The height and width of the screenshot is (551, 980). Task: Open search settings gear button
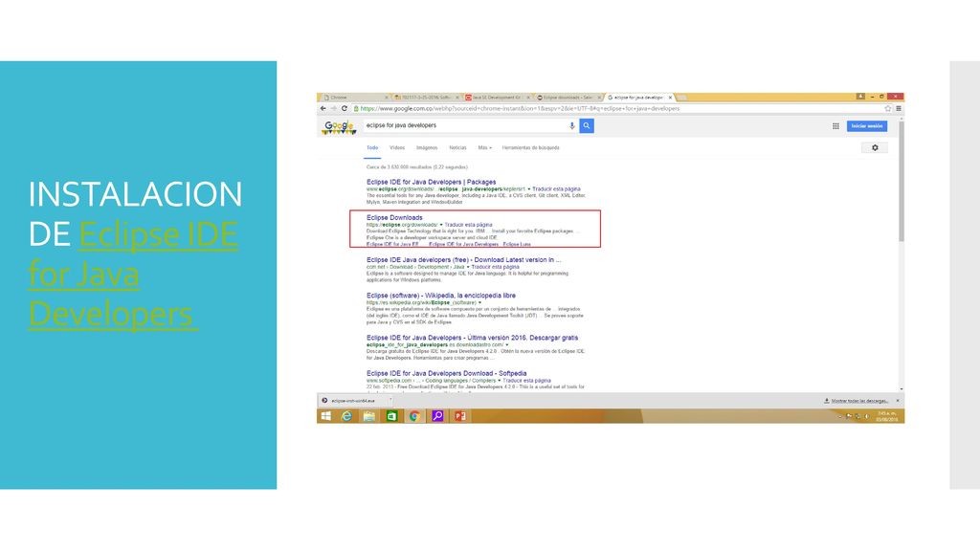(x=875, y=148)
